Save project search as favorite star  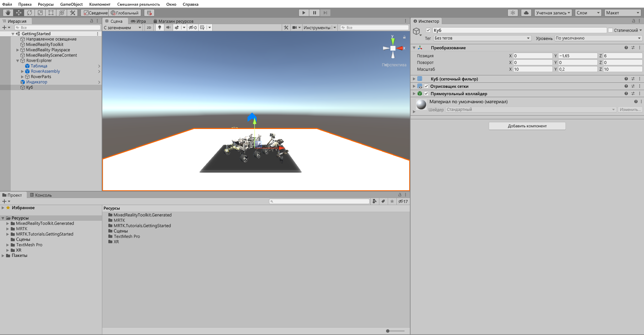point(392,201)
